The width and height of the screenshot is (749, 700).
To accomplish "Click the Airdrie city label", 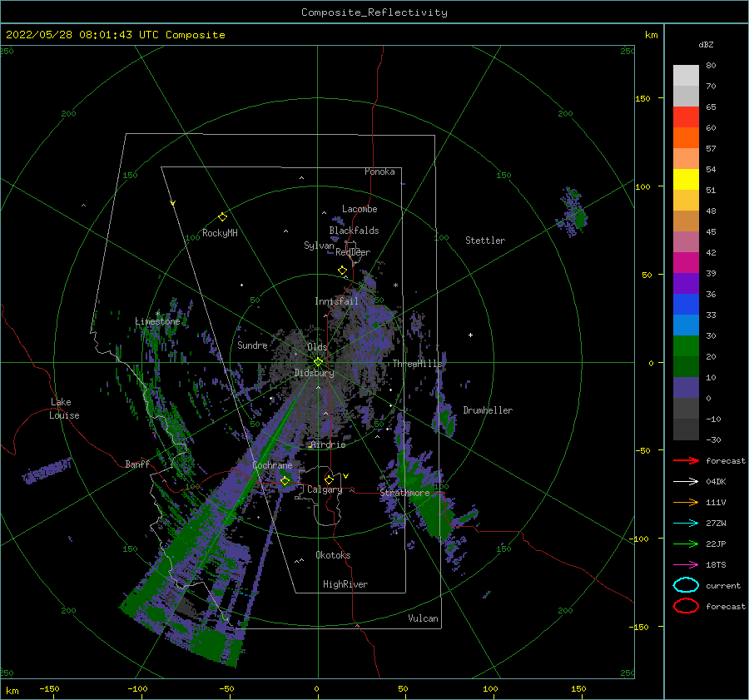I will (328, 444).
